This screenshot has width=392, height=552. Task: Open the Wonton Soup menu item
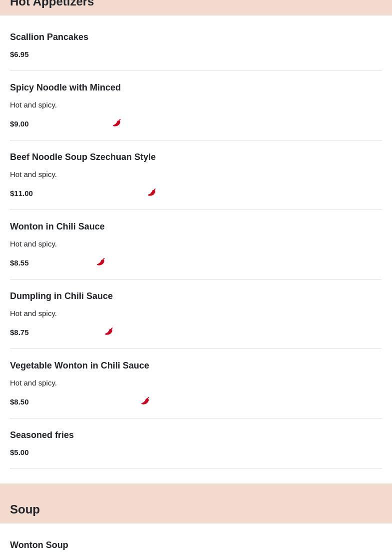pyautogui.click(x=39, y=545)
